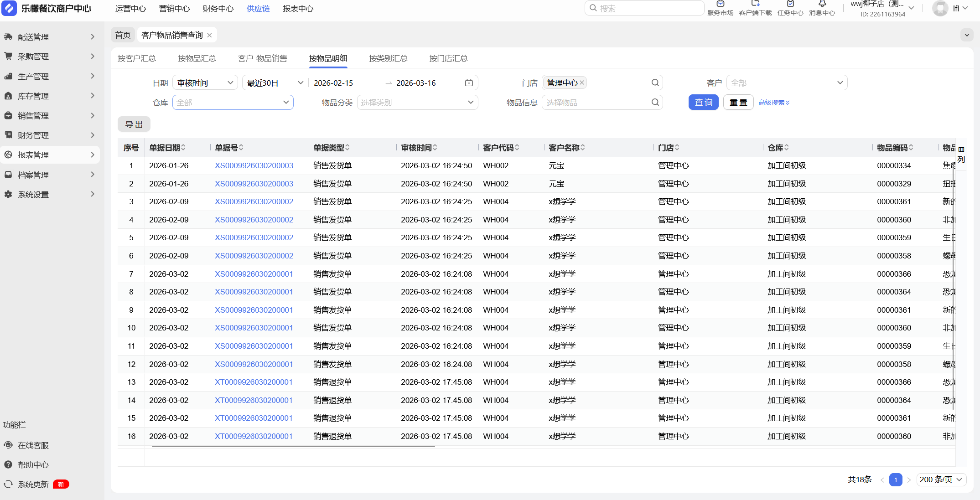Click search icon in 物品信息 field
Viewport: 980px width, 500px height.
pos(655,103)
